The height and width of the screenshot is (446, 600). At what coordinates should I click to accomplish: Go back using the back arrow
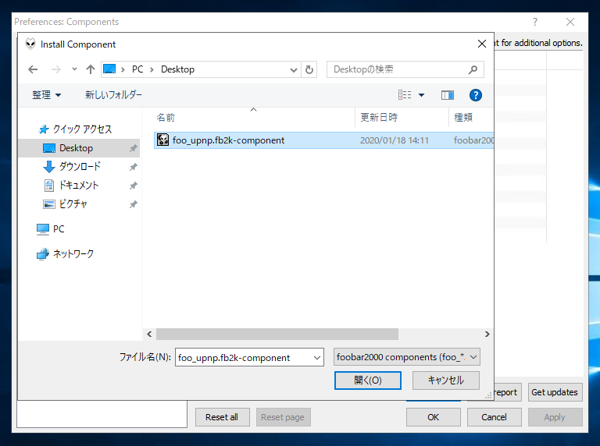pos(33,70)
